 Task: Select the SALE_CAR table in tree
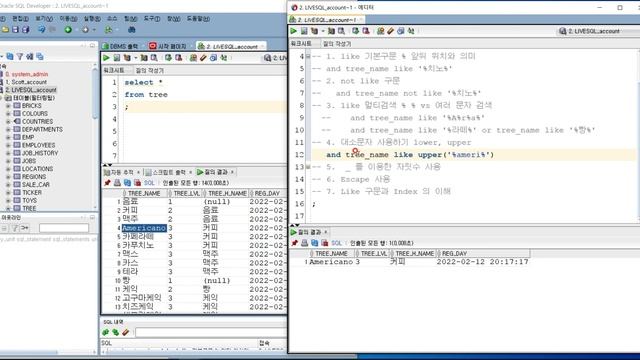pos(36,184)
